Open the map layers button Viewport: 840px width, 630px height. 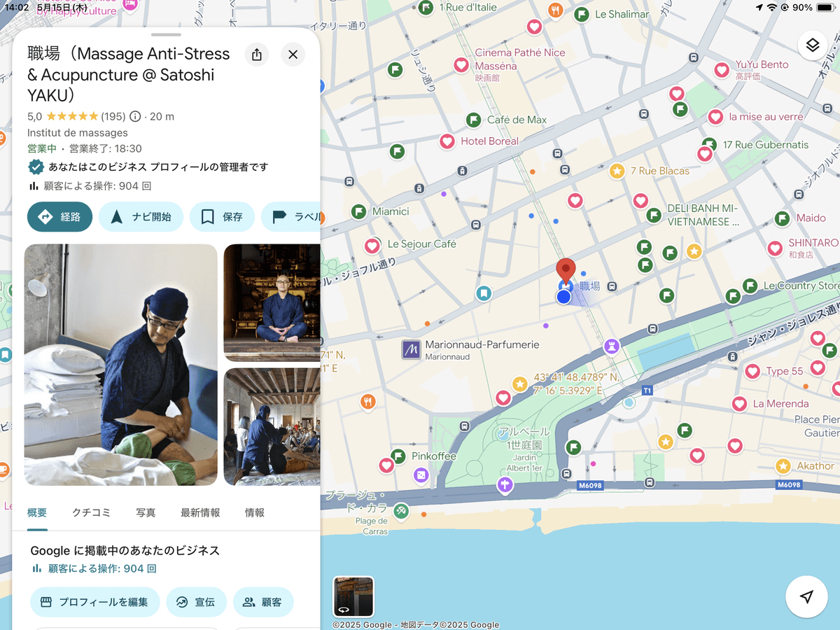click(x=812, y=45)
